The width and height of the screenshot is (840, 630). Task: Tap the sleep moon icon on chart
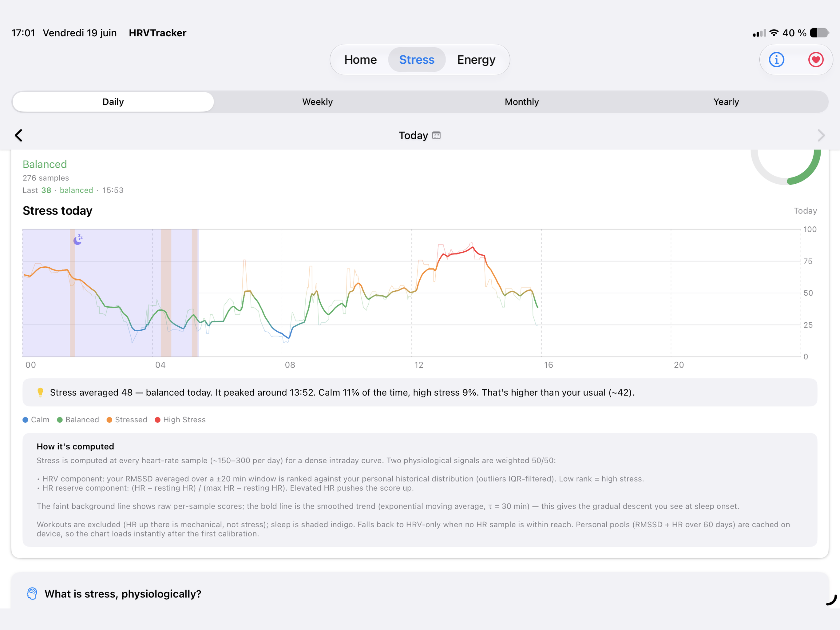click(78, 239)
